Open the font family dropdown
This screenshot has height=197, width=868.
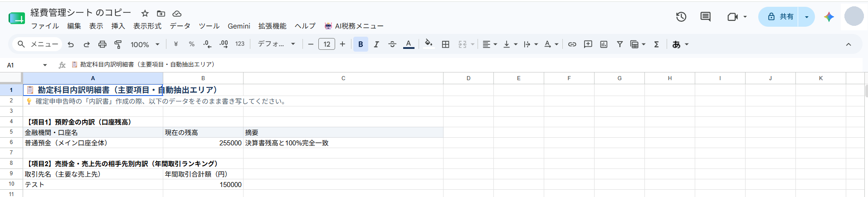277,44
